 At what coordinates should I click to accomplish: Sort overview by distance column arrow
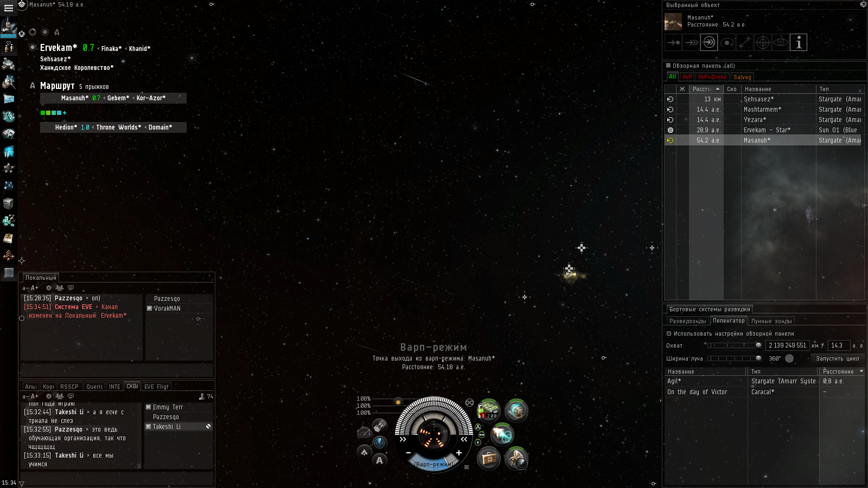coord(718,89)
